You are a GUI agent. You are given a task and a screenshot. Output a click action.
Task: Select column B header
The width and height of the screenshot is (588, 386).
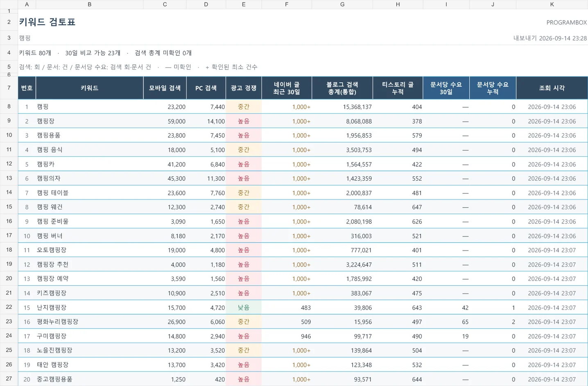click(90, 4)
